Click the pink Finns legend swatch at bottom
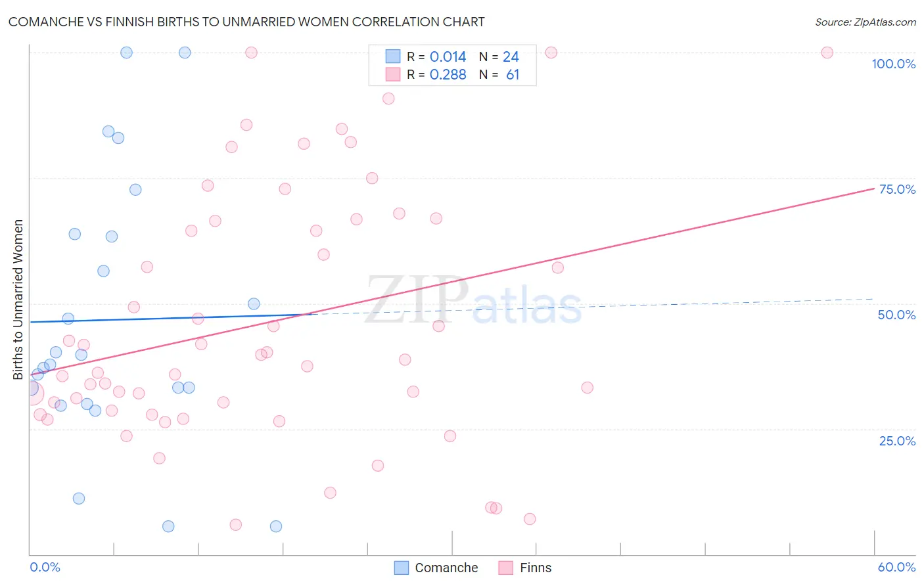 point(505,568)
